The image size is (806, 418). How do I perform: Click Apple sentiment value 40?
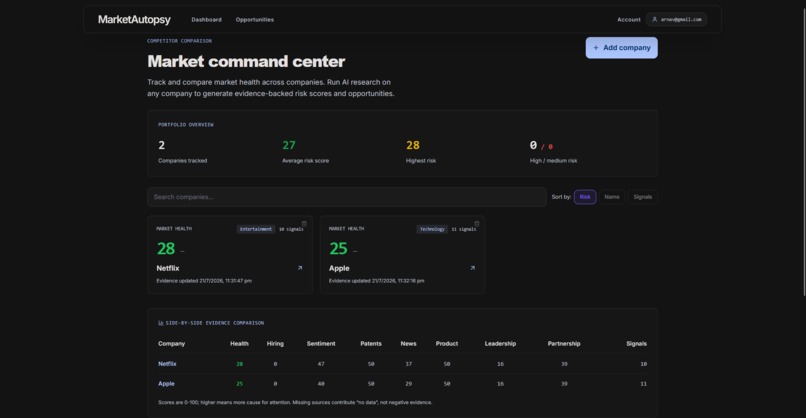pyautogui.click(x=321, y=384)
